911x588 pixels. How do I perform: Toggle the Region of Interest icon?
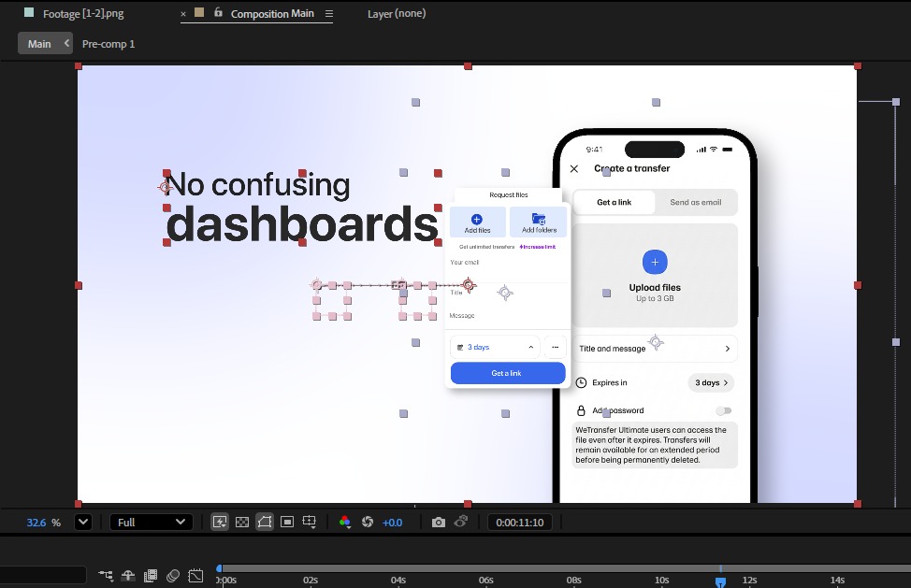pos(287,522)
